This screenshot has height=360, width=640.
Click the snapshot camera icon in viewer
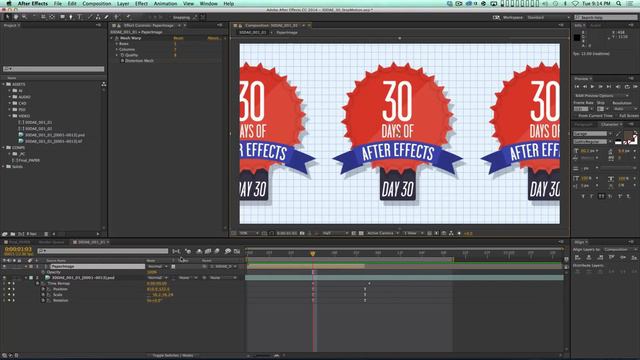point(302,233)
